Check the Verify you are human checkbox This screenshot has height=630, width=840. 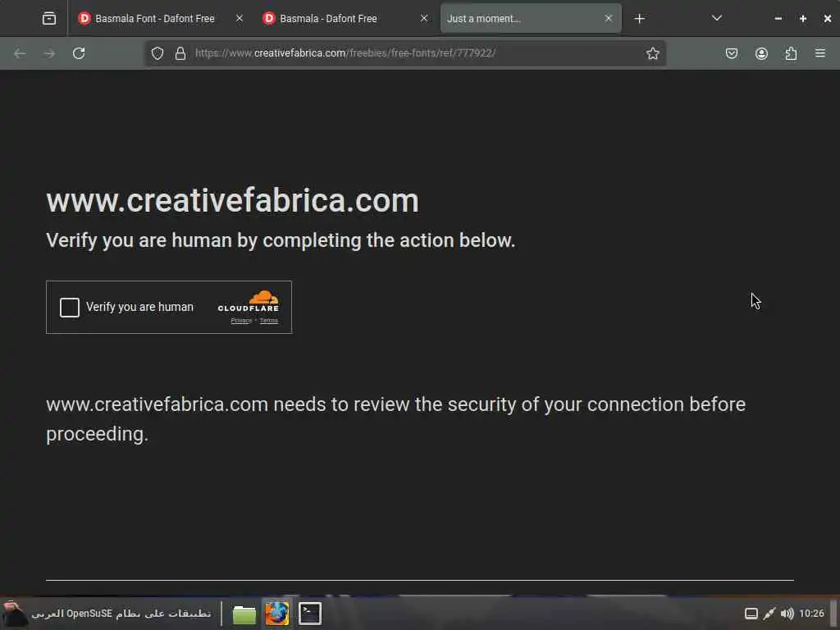[x=70, y=308]
